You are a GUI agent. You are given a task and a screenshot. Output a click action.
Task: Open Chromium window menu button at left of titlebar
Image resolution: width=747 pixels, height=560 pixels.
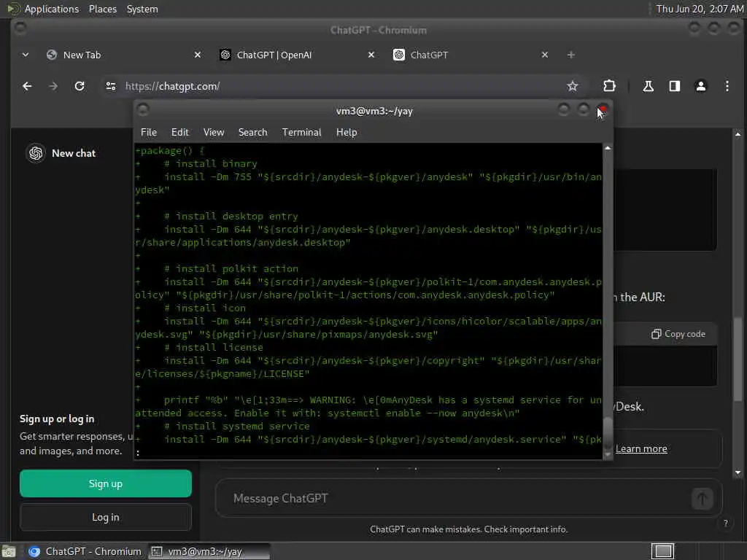pos(20,28)
